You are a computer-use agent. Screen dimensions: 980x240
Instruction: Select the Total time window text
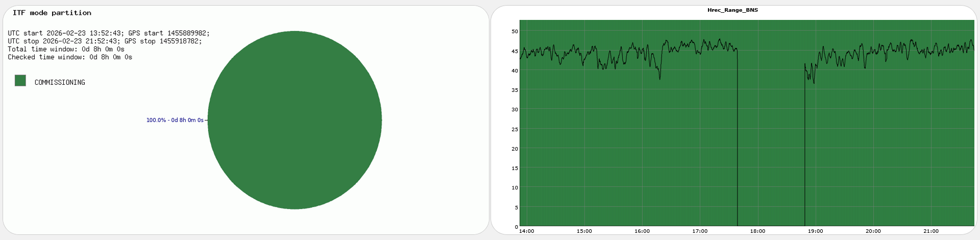pyautogui.click(x=66, y=49)
